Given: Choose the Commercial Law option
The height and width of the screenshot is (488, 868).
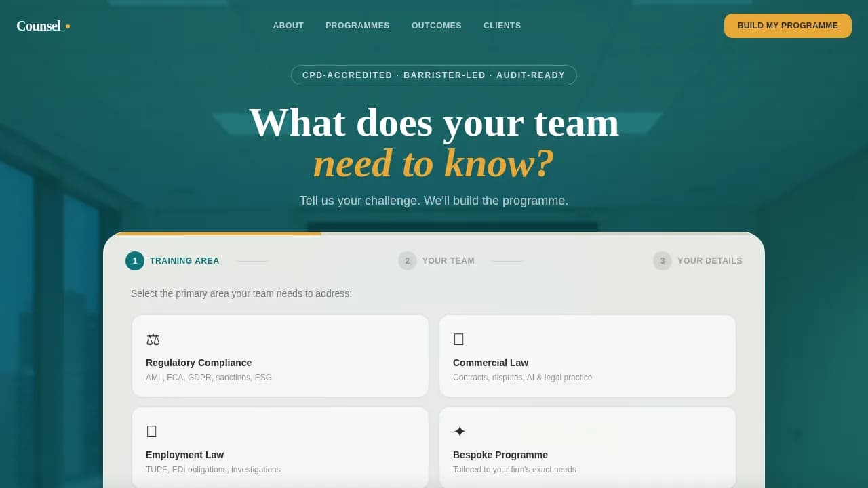Looking at the screenshot, I should [587, 355].
